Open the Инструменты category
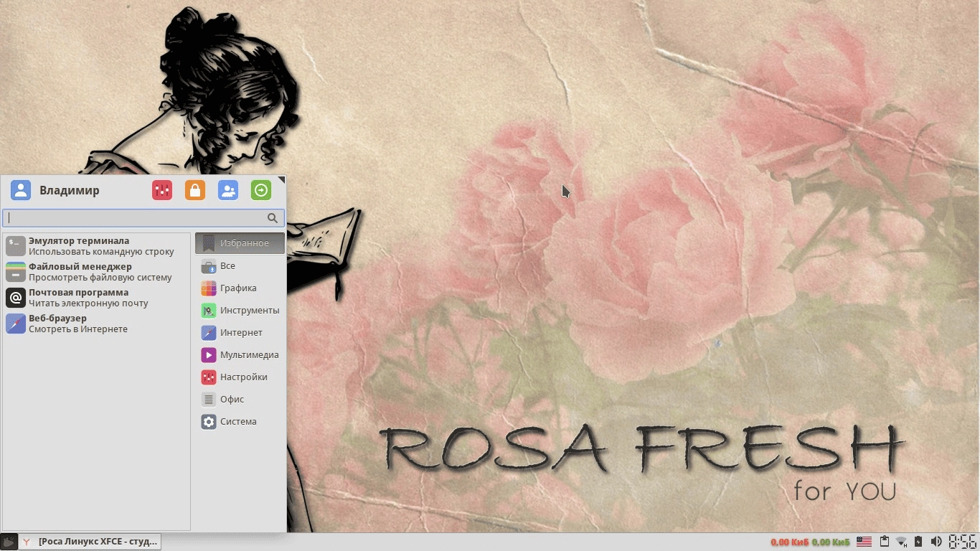 pos(240,310)
